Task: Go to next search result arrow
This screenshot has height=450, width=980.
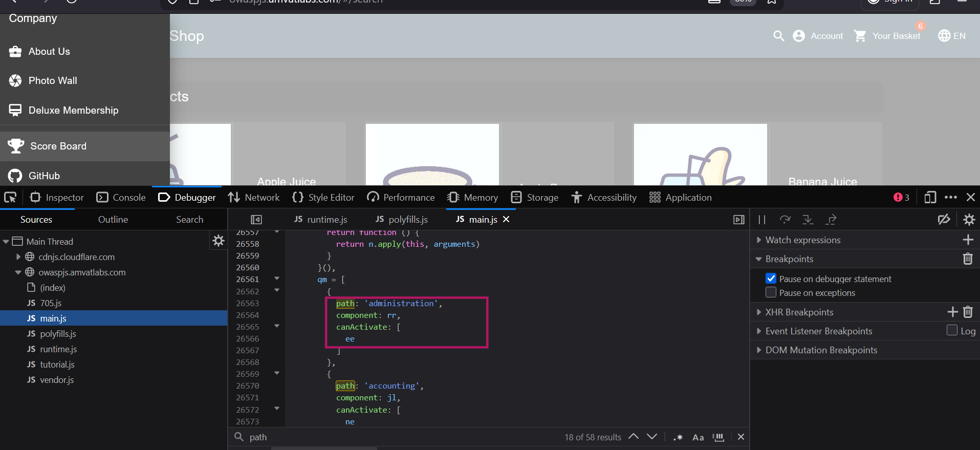Action: [x=652, y=437]
